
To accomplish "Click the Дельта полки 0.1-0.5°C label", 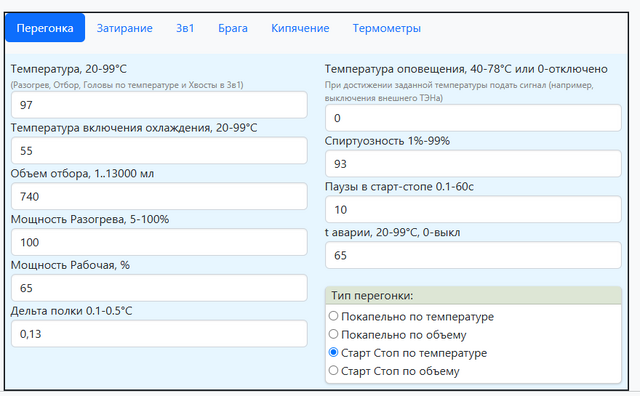I will 71,311.
